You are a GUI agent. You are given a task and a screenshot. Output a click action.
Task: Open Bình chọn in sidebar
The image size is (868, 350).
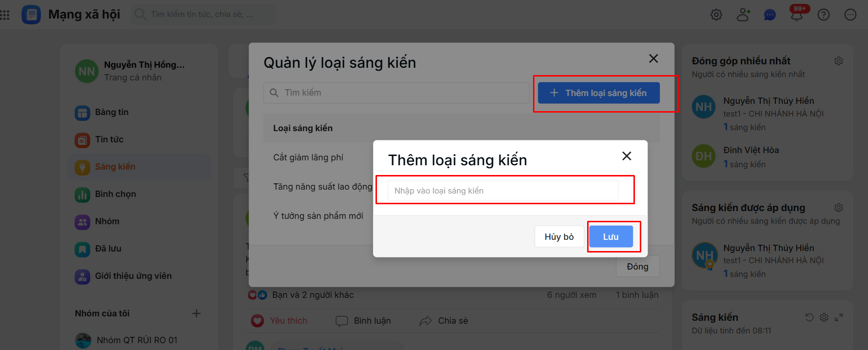(115, 194)
